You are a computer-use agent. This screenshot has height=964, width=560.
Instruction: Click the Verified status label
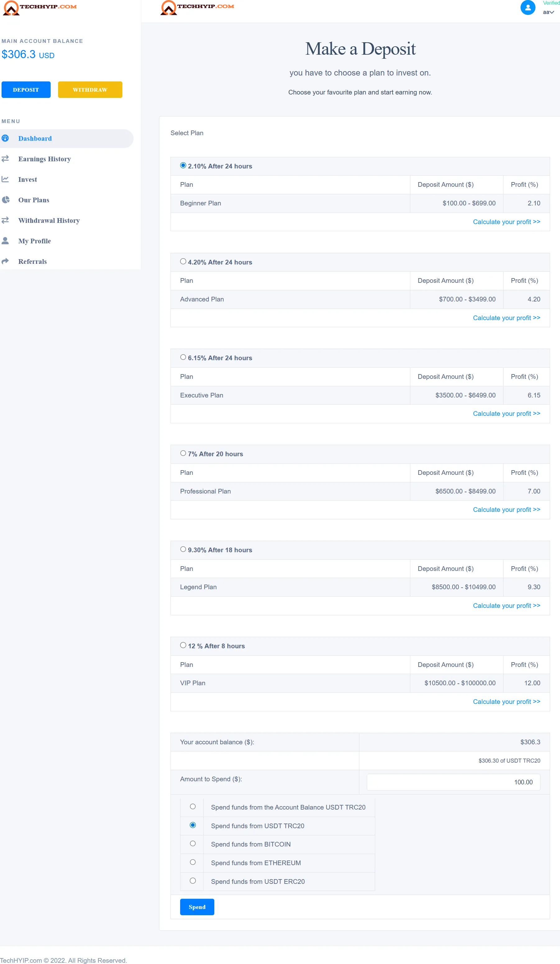pos(551,3)
